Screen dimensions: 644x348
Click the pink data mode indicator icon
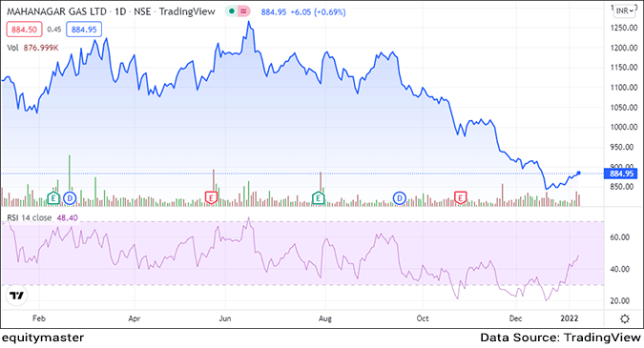243,11
